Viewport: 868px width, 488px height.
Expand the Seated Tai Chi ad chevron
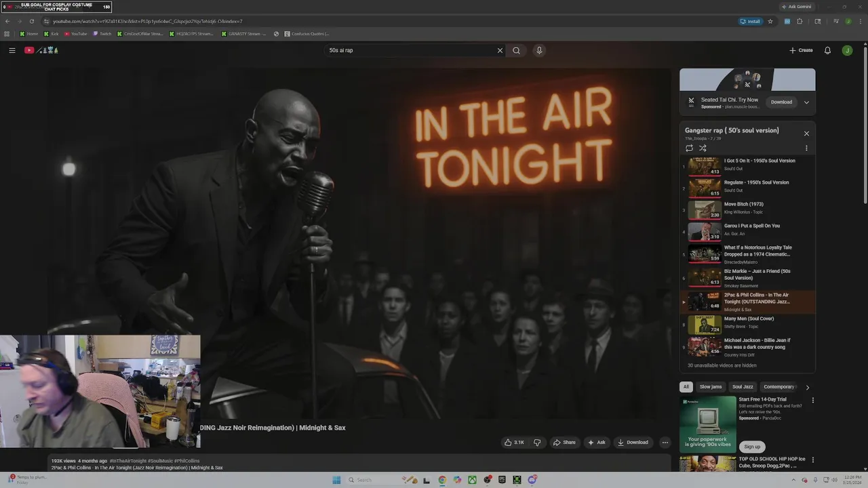(806, 102)
